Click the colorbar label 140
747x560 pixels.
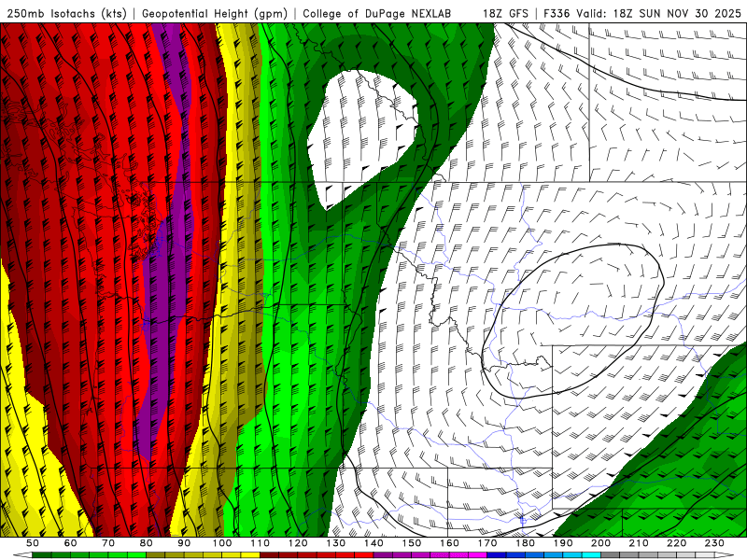tap(373, 543)
